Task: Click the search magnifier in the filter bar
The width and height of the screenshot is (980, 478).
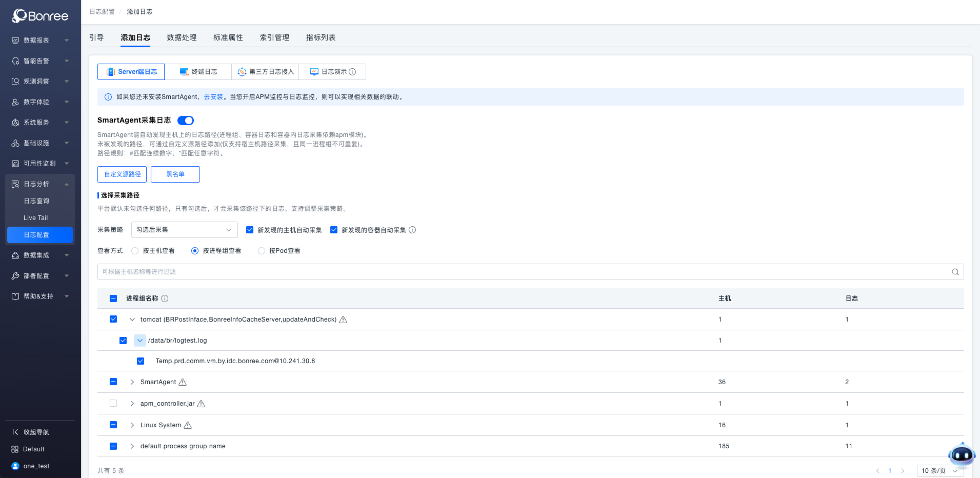Action: coord(955,272)
